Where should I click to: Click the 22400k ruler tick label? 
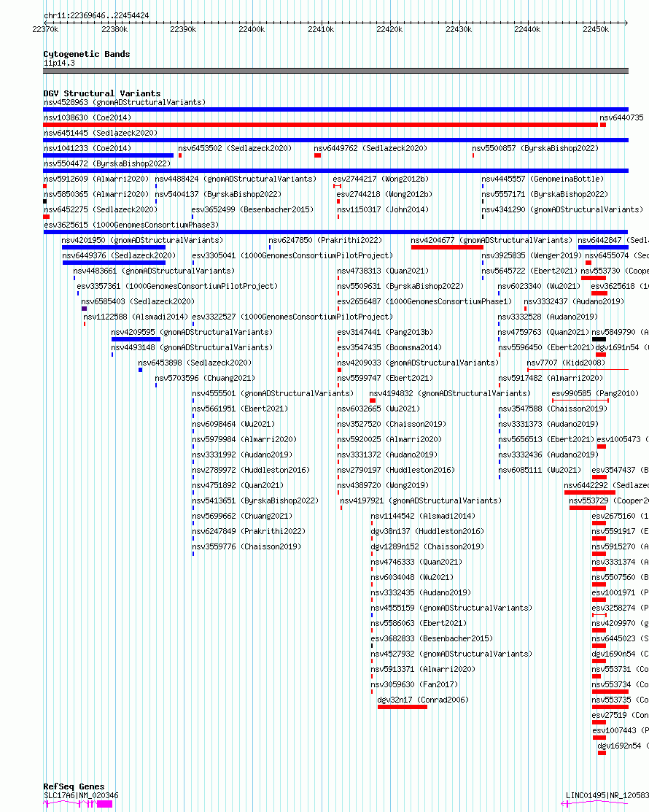click(x=252, y=29)
